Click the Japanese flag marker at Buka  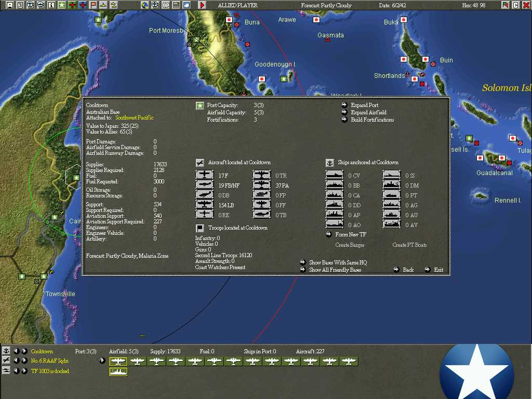click(403, 20)
